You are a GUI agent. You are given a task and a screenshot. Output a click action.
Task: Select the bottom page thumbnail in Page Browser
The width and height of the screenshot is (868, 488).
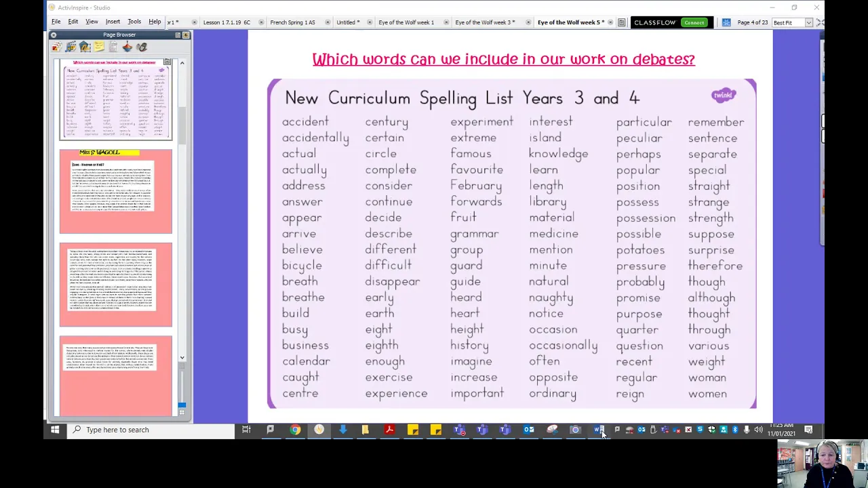[x=116, y=376]
